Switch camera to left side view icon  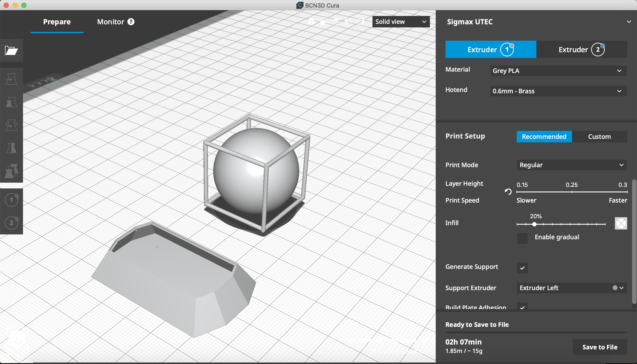[349, 22]
